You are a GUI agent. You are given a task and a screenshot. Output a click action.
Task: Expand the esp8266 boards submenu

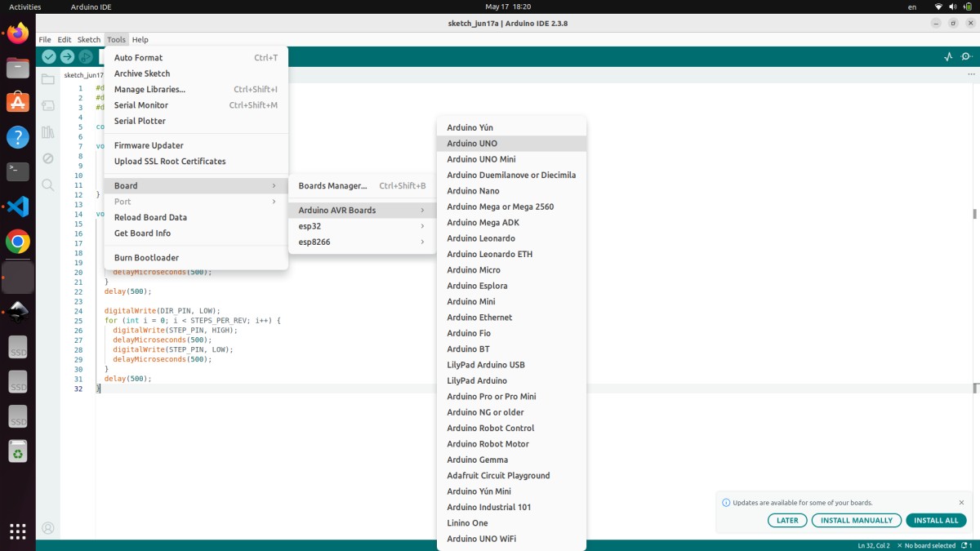click(362, 242)
